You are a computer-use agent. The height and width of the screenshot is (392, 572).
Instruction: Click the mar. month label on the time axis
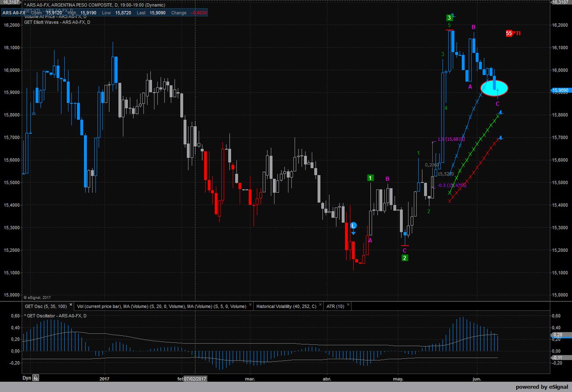coord(249,379)
